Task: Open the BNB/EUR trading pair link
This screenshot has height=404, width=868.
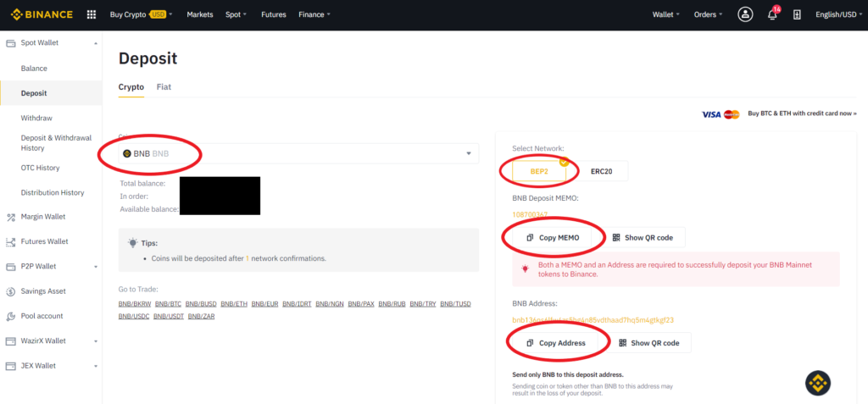Action: [x=265, y=304]
